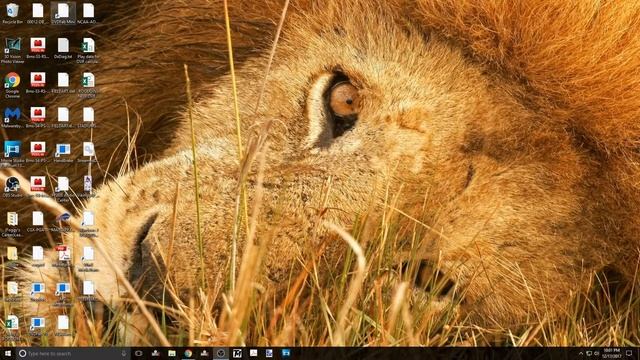Show hidden system tray icons
640x360 pixels.
(x=581, y=353)
